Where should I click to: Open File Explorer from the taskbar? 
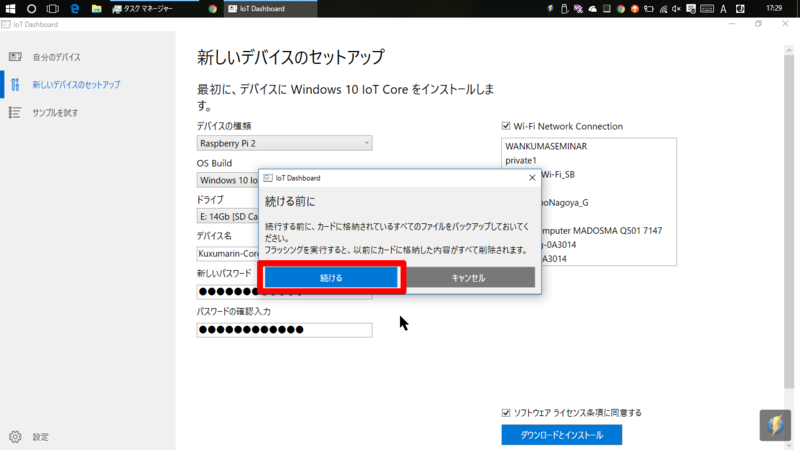[x=96, y=8]
